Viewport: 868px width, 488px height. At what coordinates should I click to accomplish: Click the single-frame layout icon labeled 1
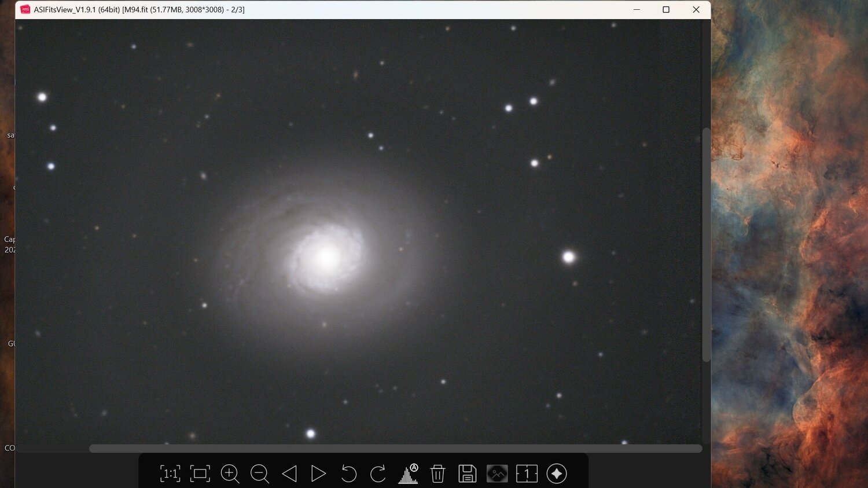coord(527,474)
